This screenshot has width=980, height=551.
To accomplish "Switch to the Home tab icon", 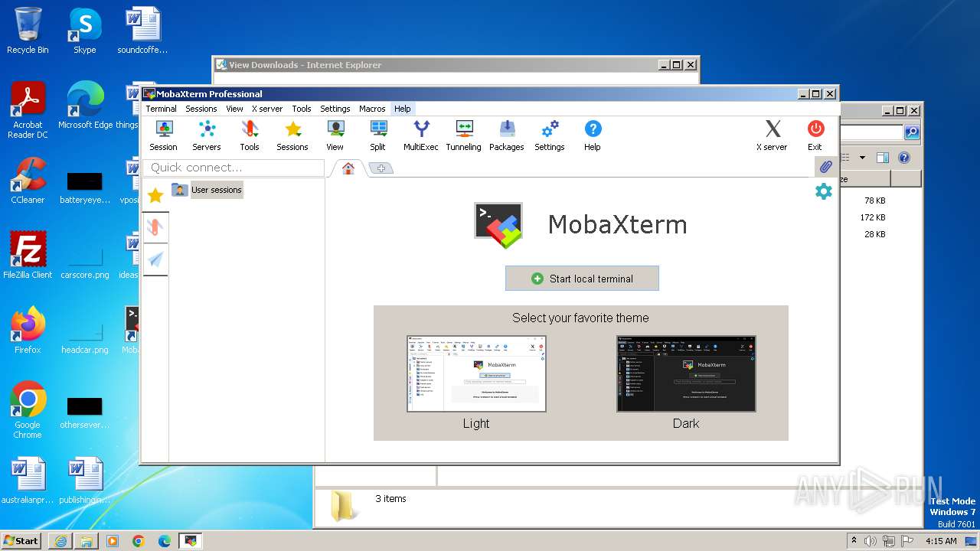I will tap(348, 168).
